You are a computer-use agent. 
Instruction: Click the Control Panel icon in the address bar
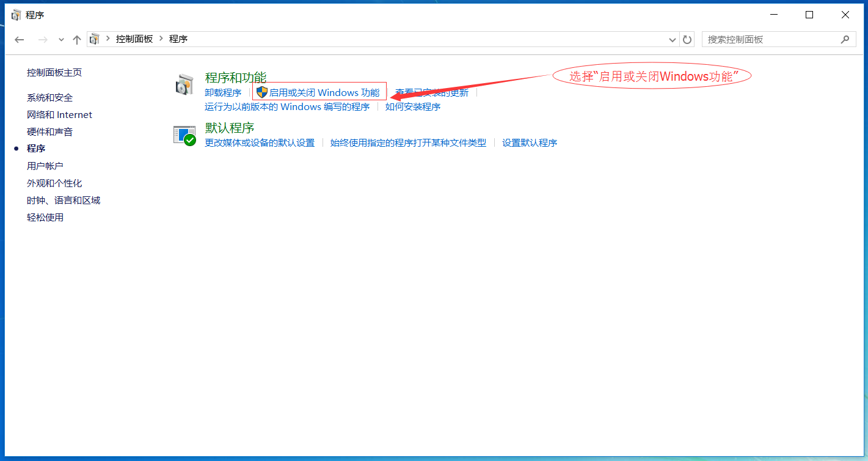tap(94, 39)
